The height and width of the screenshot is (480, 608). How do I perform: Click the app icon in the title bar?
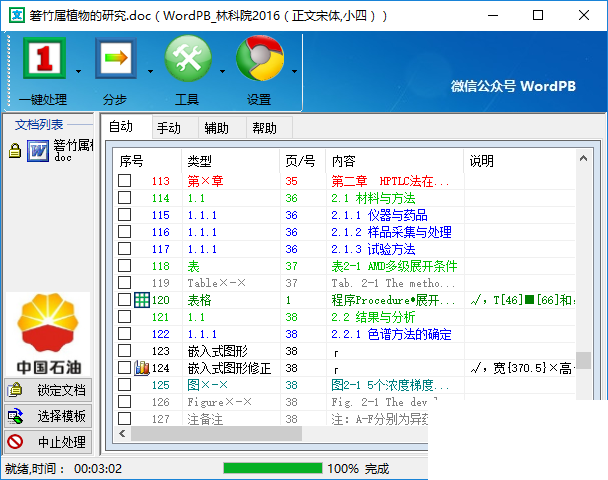[17, 15]
